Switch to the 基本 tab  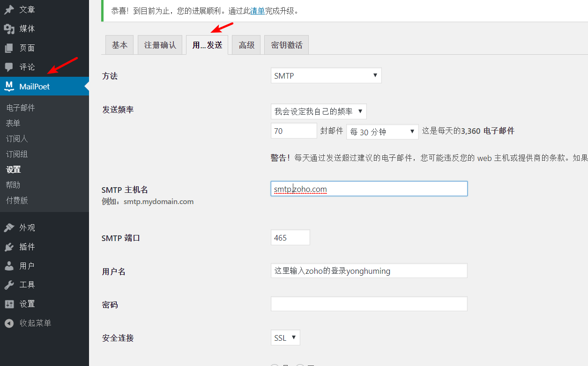click(119, 45)
